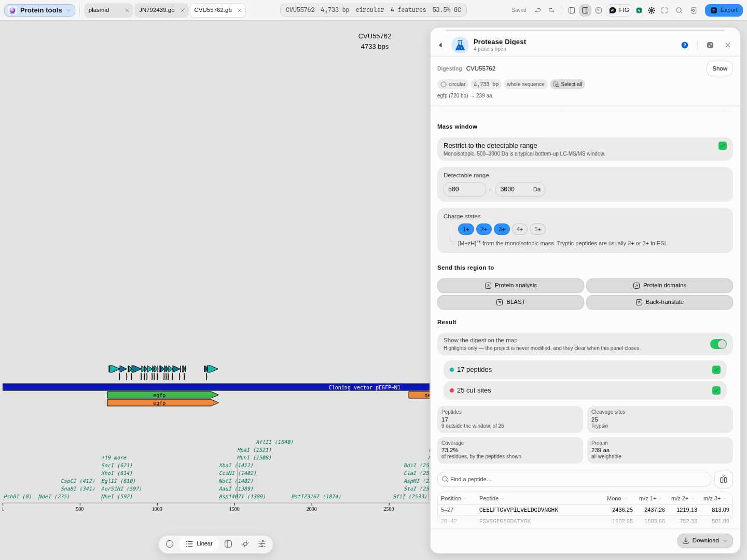Screen dimensions: 747x560
Task: Enter fullscreen with the dashed-corners icon
Action: point(665,10)
